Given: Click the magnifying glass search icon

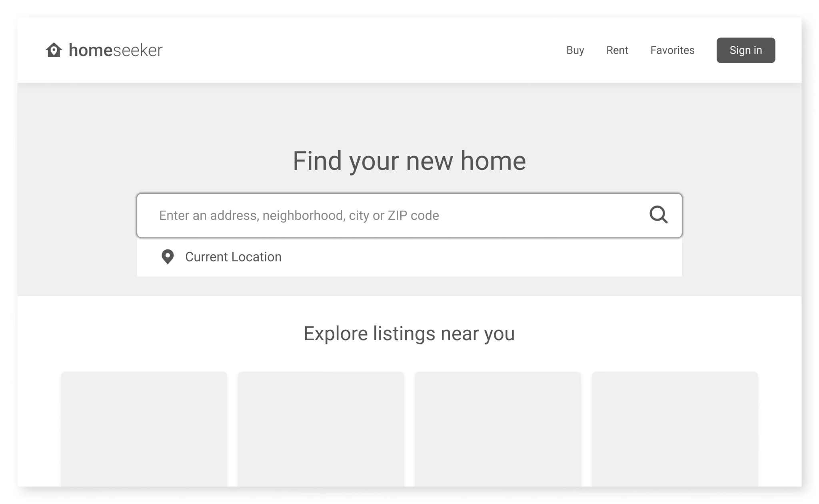Looking at the screenshot, I should [x=658, y=215].
